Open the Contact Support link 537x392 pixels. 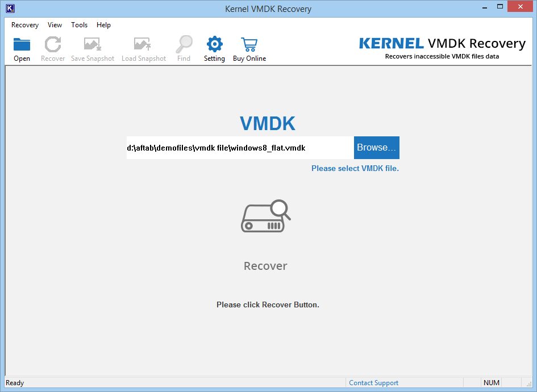(x=373, y=383)
